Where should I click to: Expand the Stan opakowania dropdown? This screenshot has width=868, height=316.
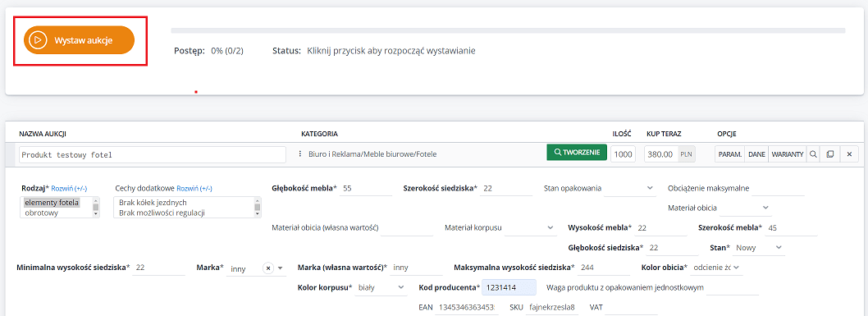click(x=630, y=188)
